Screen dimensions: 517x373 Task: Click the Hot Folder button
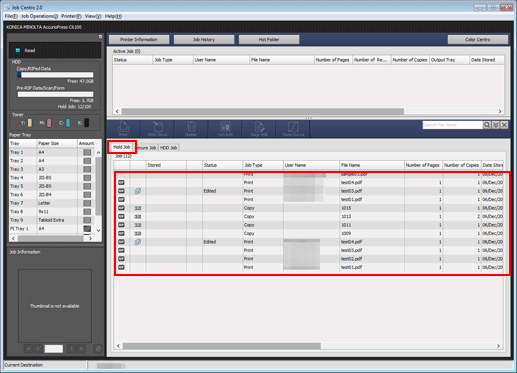(269, 40)
